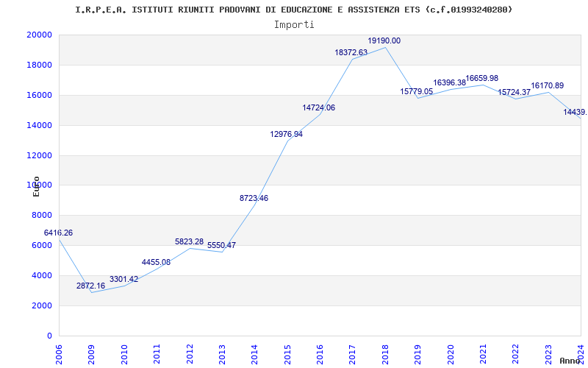Click the x-axis year 2009

[91, 354]
